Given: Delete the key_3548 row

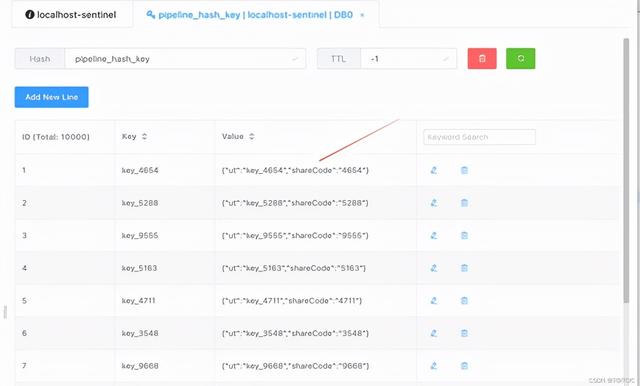Looking at the screenshot, I should [x=464, y=333].
